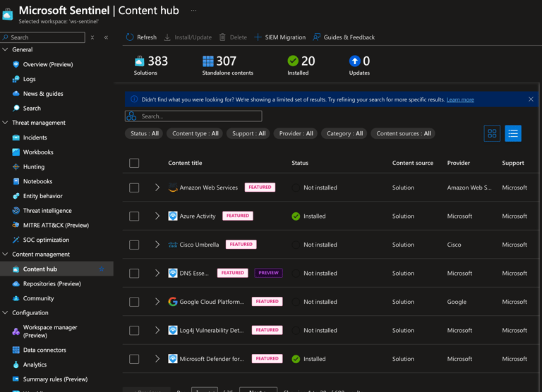Click the Threat intelligence icon

[16, 211]
